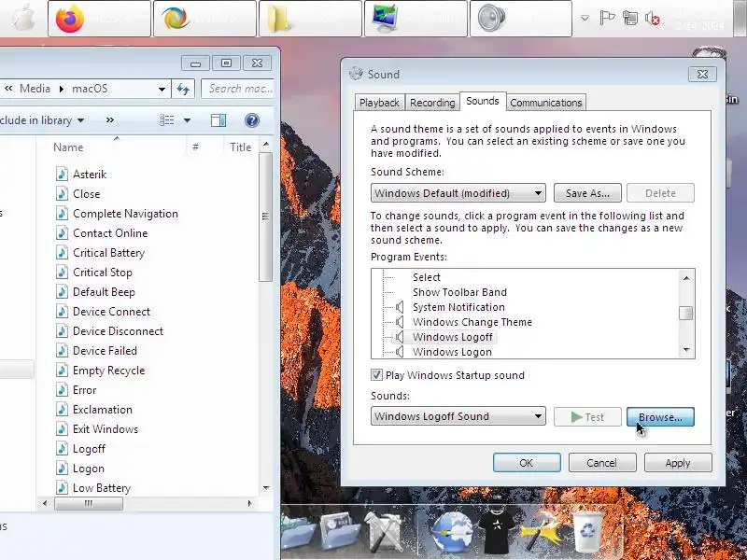This screenshot has width=747, height=560.
Task: Switch to the Recording tab
Action: click(x=432, y=103)
